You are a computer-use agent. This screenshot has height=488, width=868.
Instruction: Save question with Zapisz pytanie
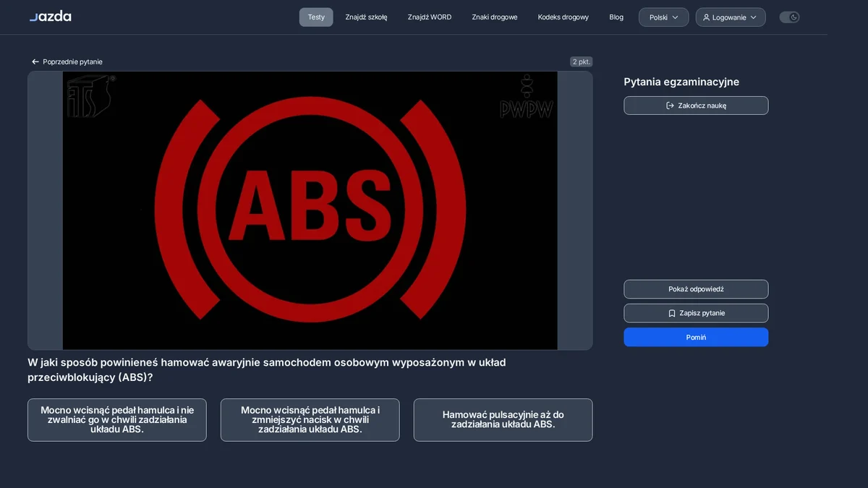click(x=696, y=313)
